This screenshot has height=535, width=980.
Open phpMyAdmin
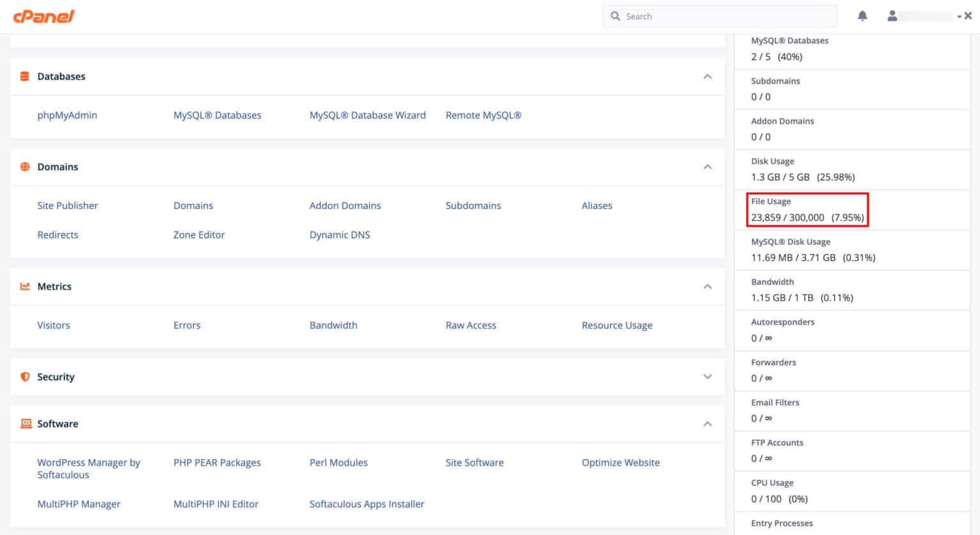point(67,115)
